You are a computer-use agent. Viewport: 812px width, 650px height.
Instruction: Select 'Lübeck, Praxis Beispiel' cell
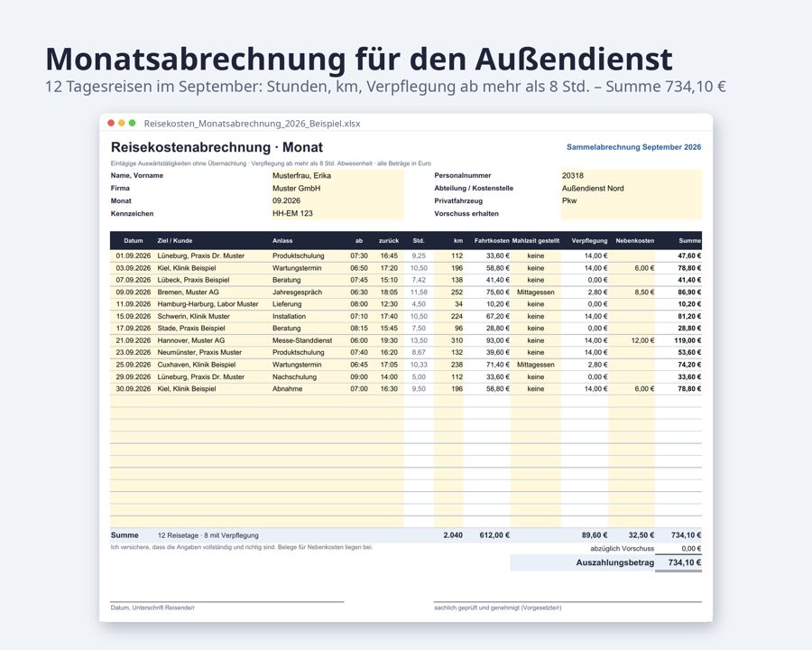point(193,280)
